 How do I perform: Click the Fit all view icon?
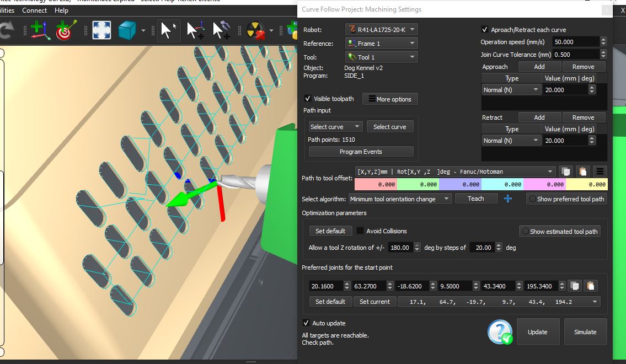(101, 30)
